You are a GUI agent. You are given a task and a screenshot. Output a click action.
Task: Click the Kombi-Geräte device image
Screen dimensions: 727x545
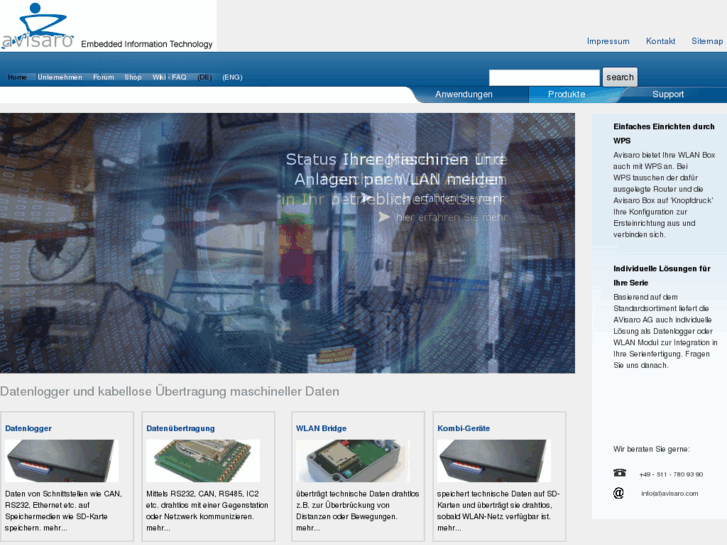pos(494,461)
